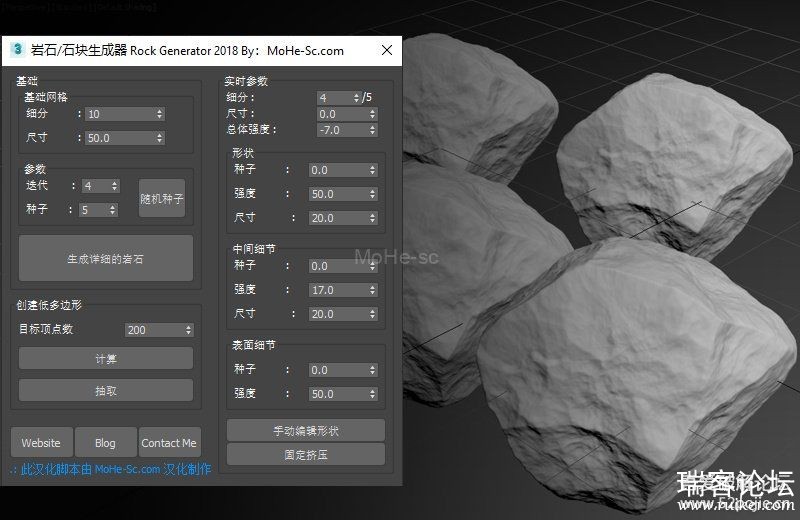Click the 手动编辑形状 button
Image resolution: width=800 pixels, height=520 pixels.
point(306,431)
